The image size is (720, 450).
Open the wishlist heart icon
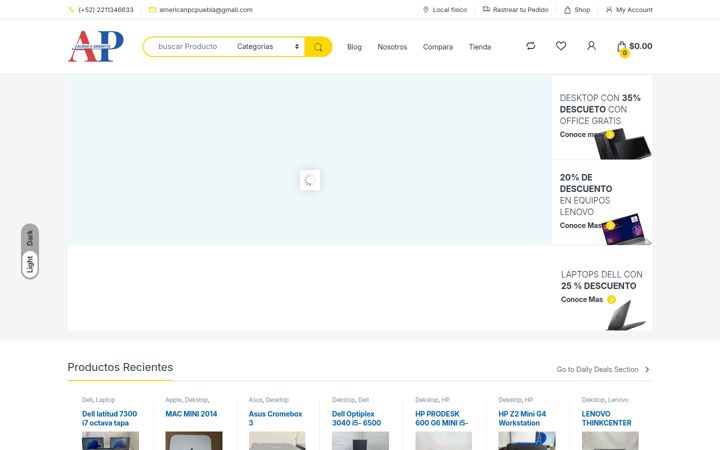561,46
